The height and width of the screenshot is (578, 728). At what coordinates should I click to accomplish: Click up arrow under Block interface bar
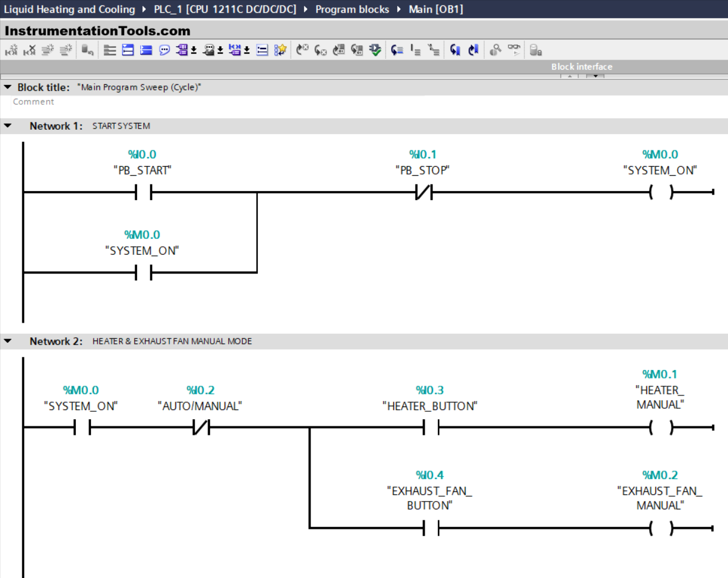tap(570, 76)
